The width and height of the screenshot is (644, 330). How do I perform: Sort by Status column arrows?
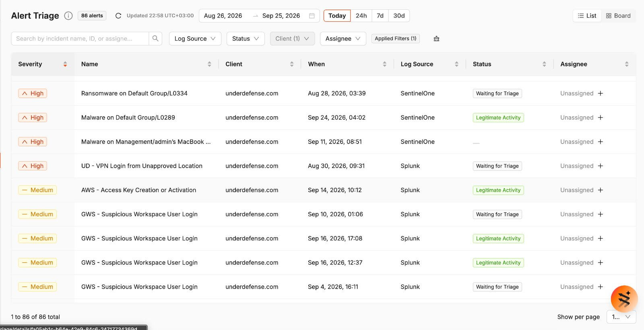point(544,64)
